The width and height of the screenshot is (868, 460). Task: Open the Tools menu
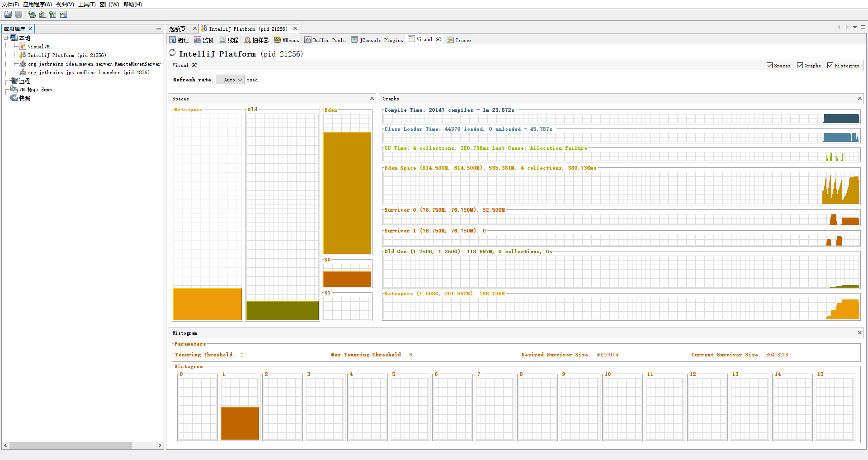[87, 5]
